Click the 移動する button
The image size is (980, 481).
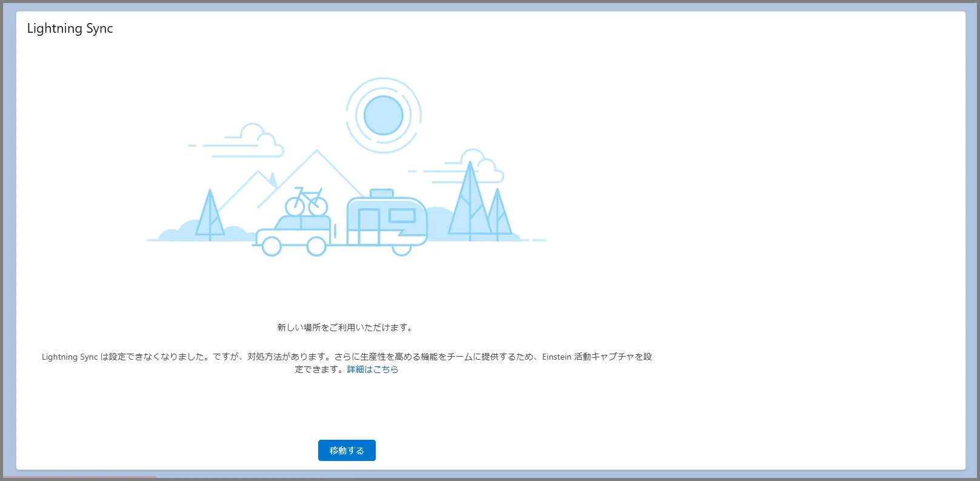(x=347, y=450)
